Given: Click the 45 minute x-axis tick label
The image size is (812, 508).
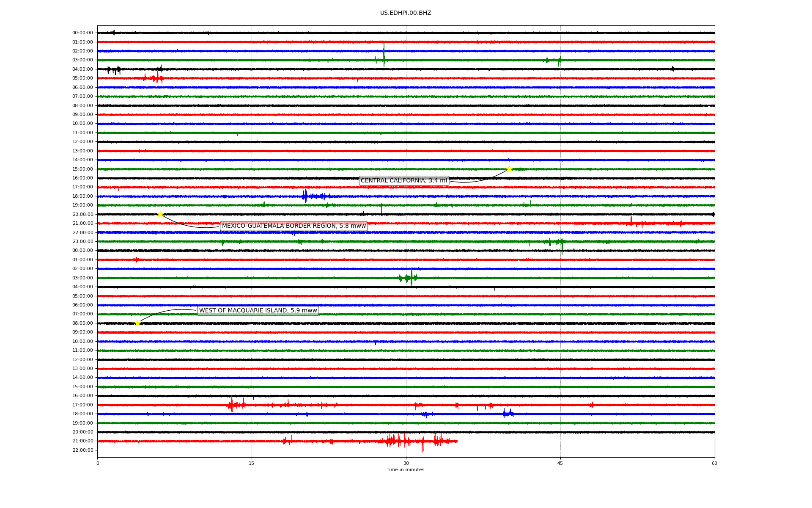Looking at the screenshot, I should 560,463.
